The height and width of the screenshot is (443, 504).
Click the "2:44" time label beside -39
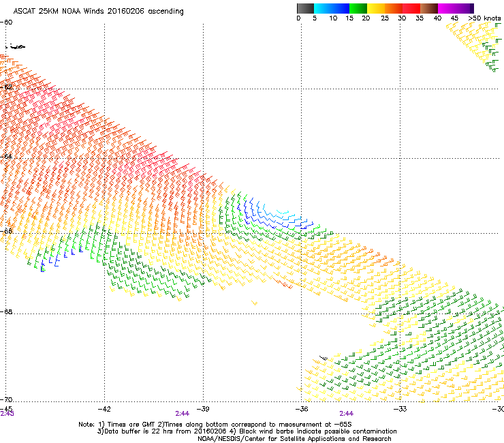pyautogui.click(x=183, y=414)
